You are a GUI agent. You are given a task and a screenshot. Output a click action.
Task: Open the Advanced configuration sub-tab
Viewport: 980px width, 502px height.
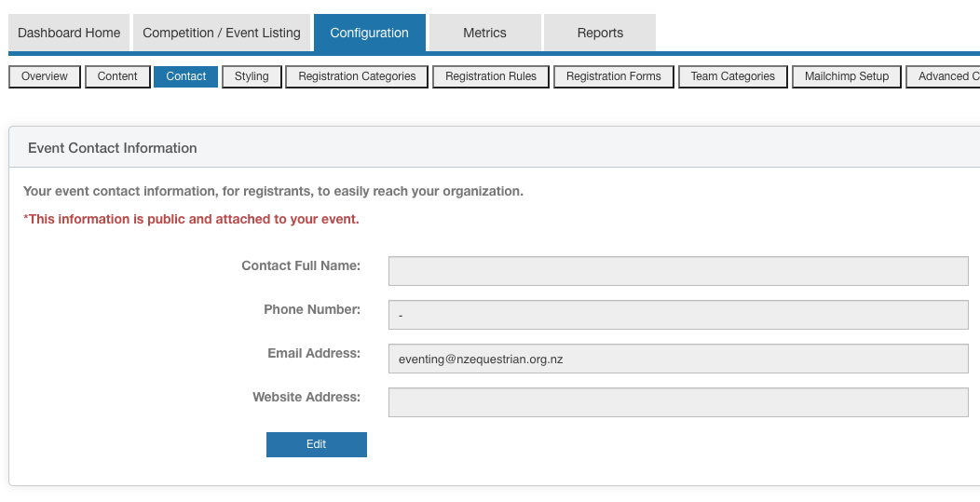coord(946,76)
